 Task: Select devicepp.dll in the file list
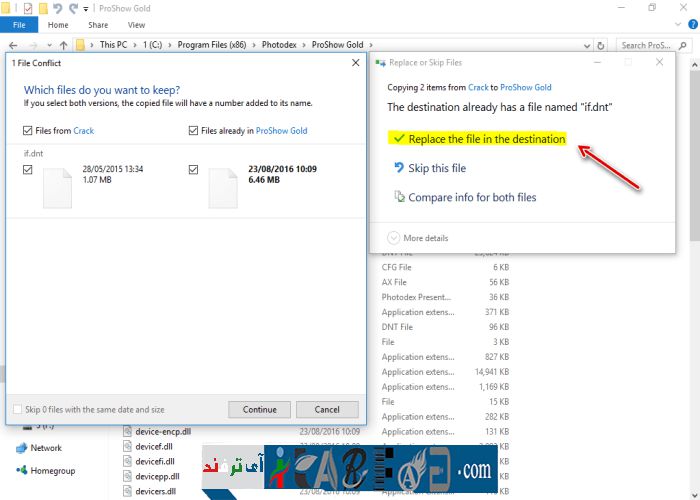(155, 476)
